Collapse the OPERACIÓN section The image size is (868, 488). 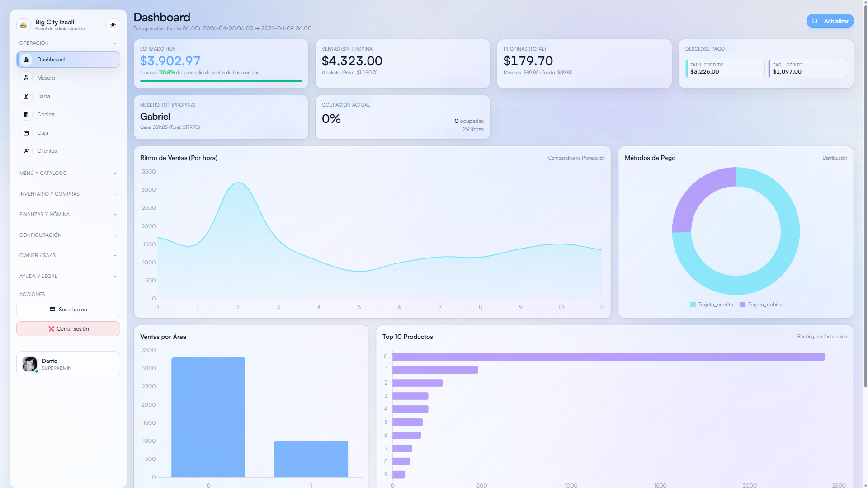click(x=68, y=43)
